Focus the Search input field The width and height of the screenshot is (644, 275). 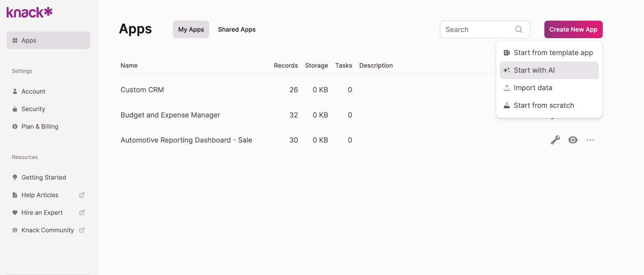[477, 29]
